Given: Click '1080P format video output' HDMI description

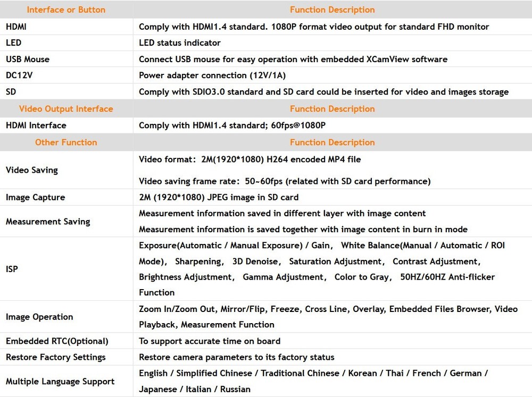Looking at the screenshot, I should coord(314,27).
